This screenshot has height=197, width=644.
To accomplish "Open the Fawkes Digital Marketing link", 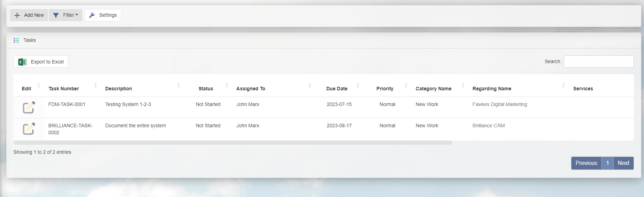I will 500,104.
